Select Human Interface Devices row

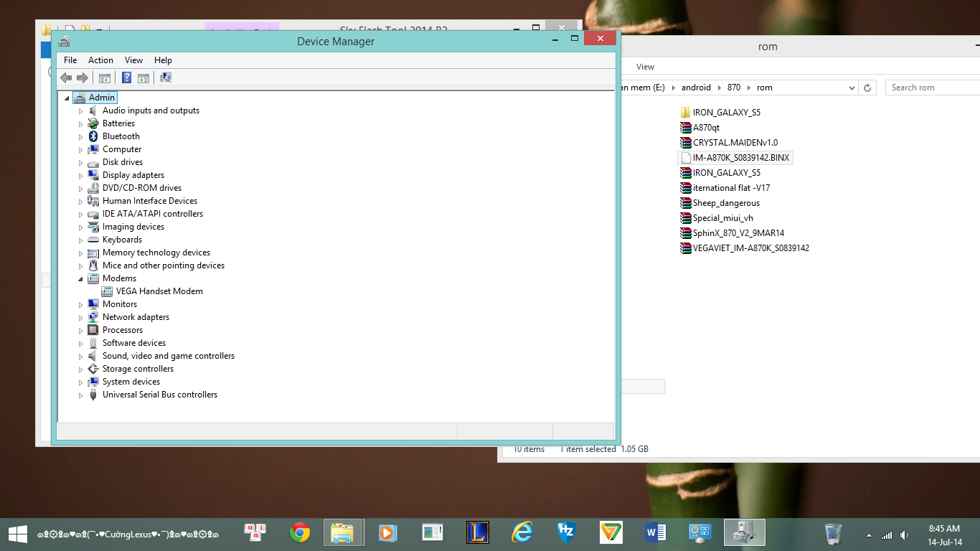[x=150, y=201]
